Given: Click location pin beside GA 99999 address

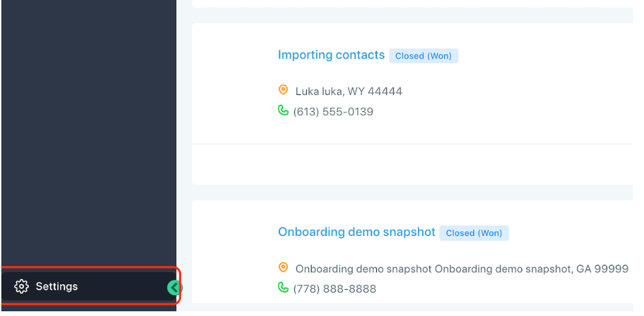Looking at the screenshot, I should 283,267.
